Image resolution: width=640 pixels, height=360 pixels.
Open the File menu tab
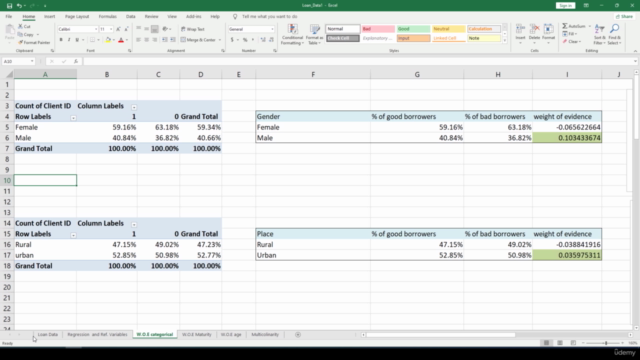(x=9, y=17)
